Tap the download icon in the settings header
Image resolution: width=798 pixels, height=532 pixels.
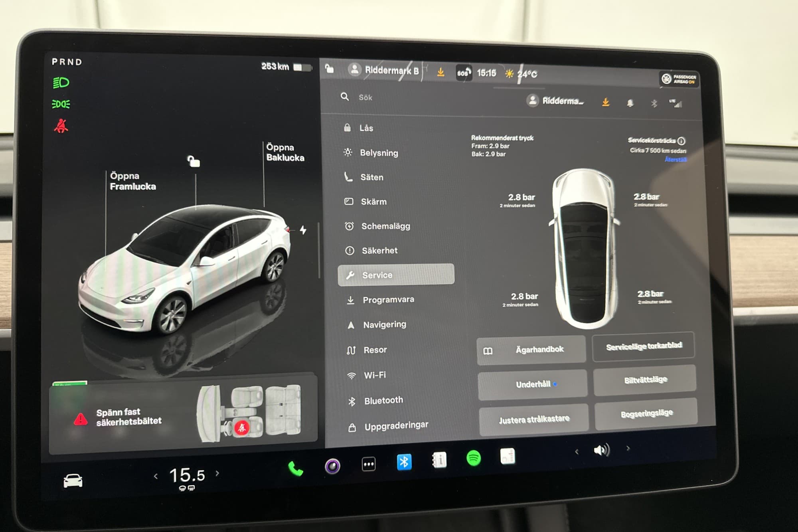click(606, 102)
